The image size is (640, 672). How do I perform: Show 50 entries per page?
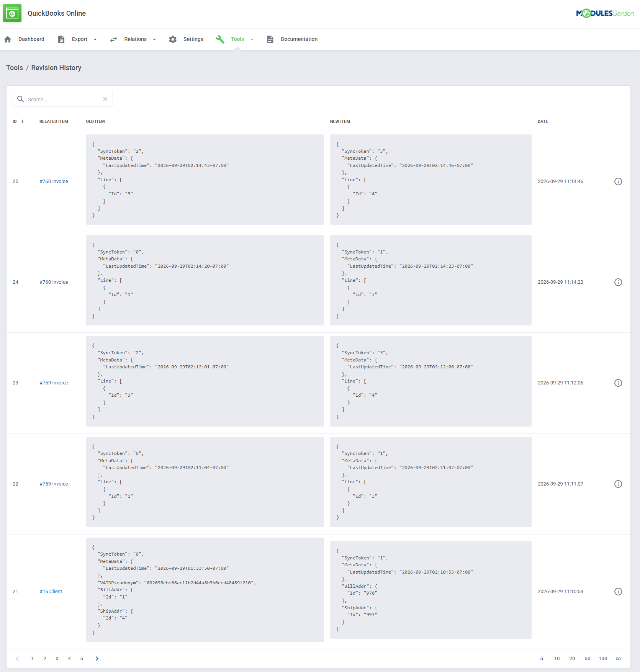[588, 659]
